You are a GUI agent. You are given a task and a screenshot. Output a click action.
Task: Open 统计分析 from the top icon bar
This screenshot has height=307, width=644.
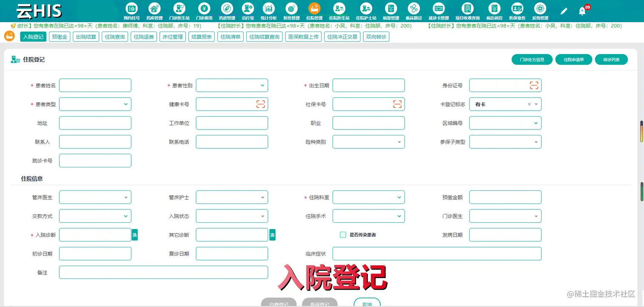coord(269,11)
